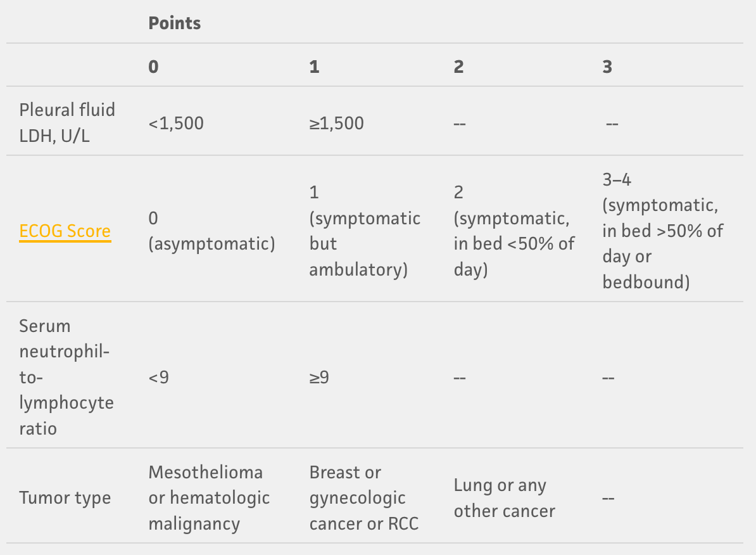Pick the symptomatic but ambulatory cell
This screenshot has width=756, height=555.
coord(365,231)
